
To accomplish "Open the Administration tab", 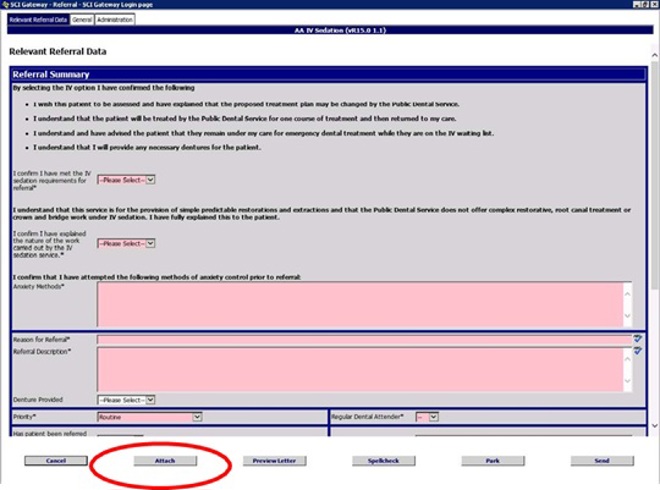I will click(115, 20).
